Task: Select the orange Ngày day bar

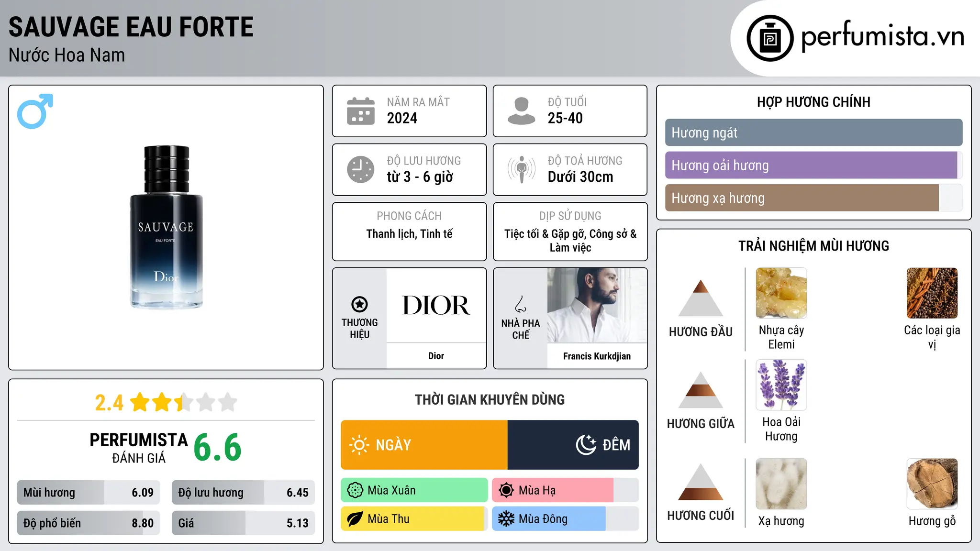Action: pyautogui.click(x=424, y=445)
